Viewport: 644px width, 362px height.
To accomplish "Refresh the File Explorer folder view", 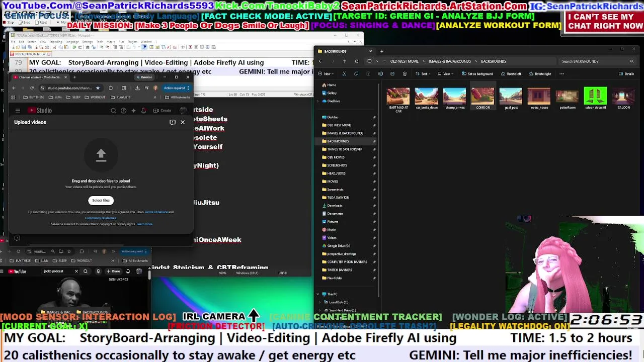I will point(356,61).
